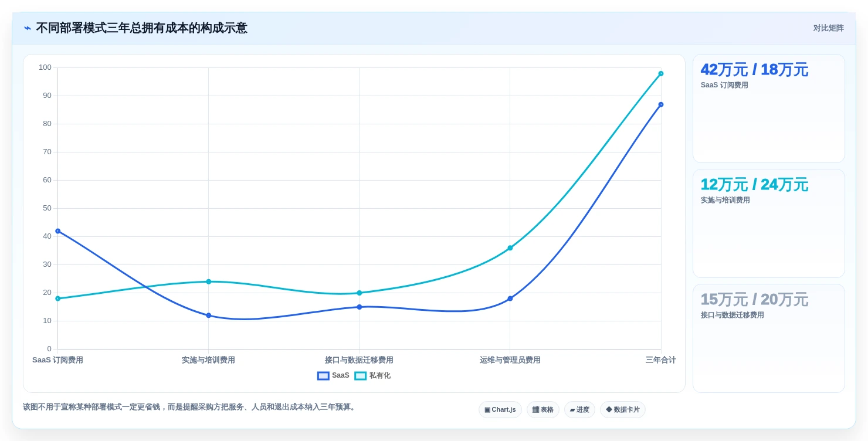The image size is (868, 441).
Task: Select the 表格 chip
Action: tap(543, 410)
